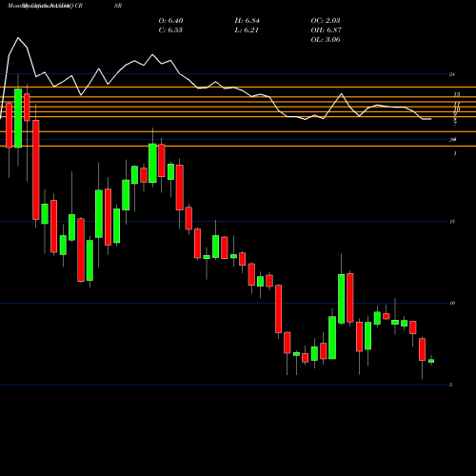Click the orange level label '13'

pos(457,94)
